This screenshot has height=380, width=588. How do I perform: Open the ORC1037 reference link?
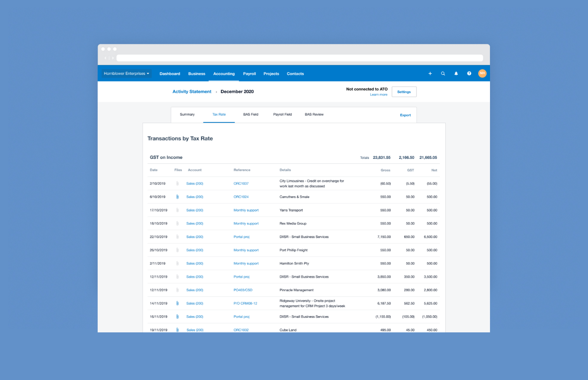click(x=241, y=184)
